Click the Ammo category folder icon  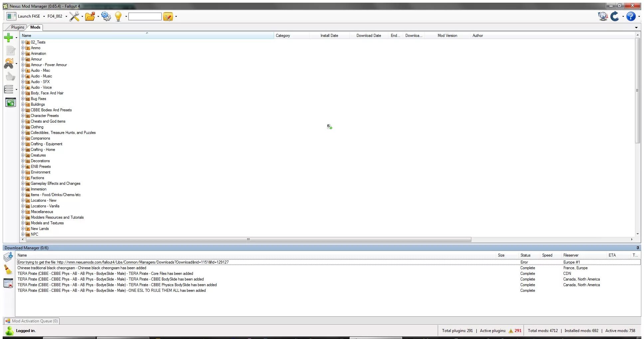(28, 48)
